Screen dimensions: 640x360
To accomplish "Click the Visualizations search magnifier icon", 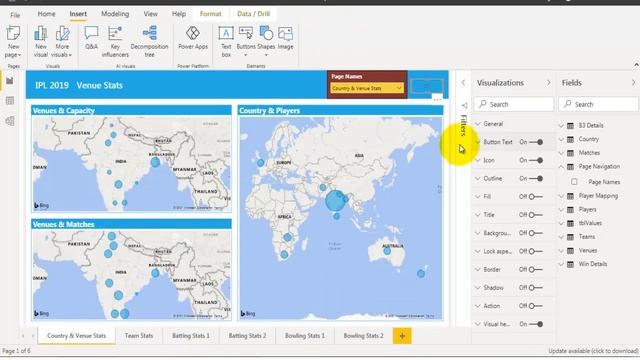I will (483, 104).
